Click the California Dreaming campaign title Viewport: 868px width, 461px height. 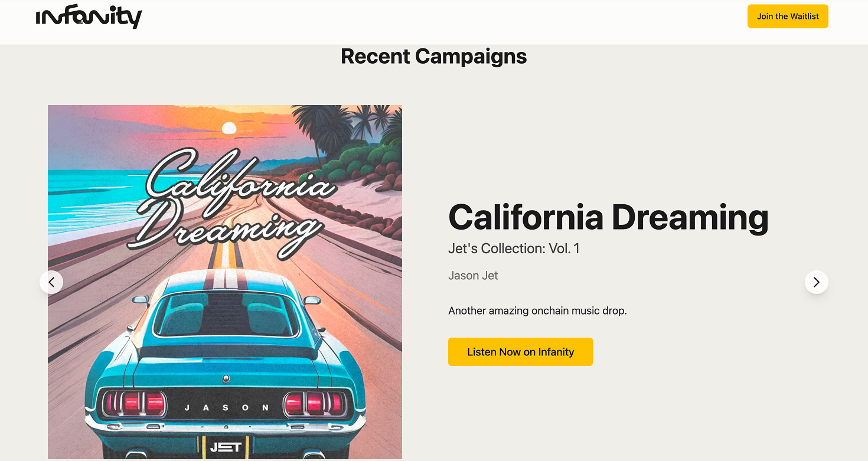click(608, 217)
